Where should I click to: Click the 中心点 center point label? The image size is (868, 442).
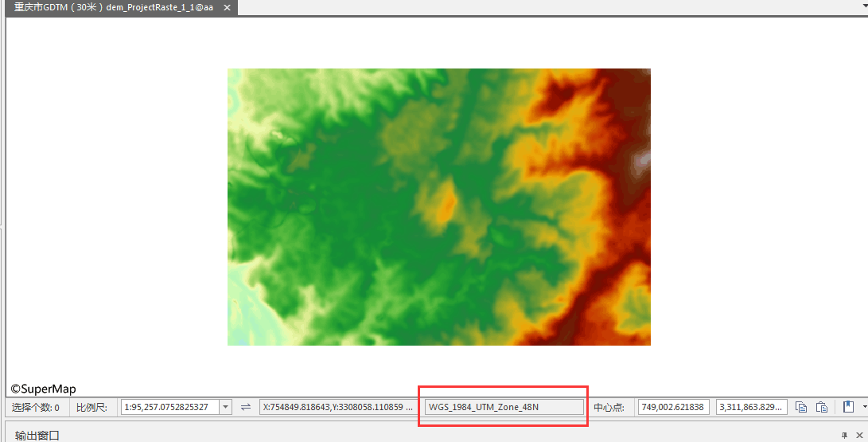pyautogui.click(x=609, y=408)
